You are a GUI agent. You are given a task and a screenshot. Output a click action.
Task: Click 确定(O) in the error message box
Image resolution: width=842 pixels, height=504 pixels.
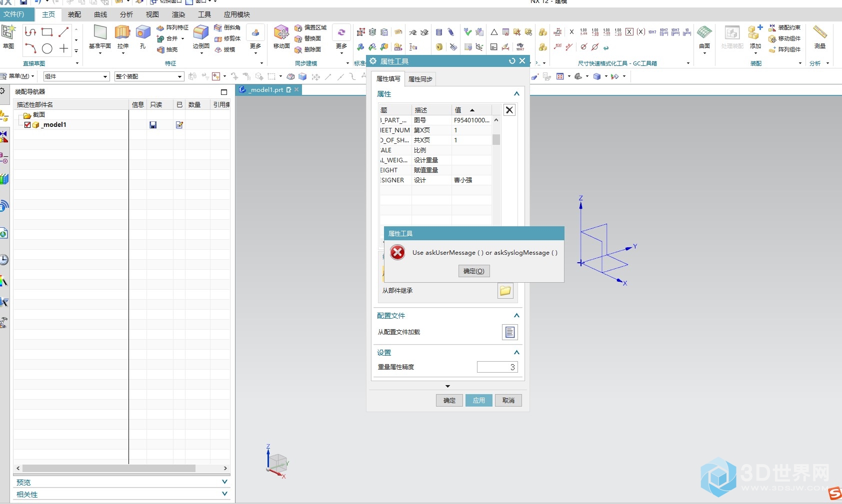coord(474,271)
